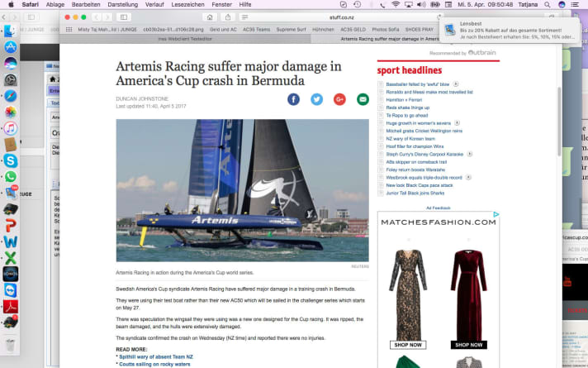The width and height of the screenshot is (588, 368).
Task: Open the Trash in the Dock
Action: pos(11,344)
